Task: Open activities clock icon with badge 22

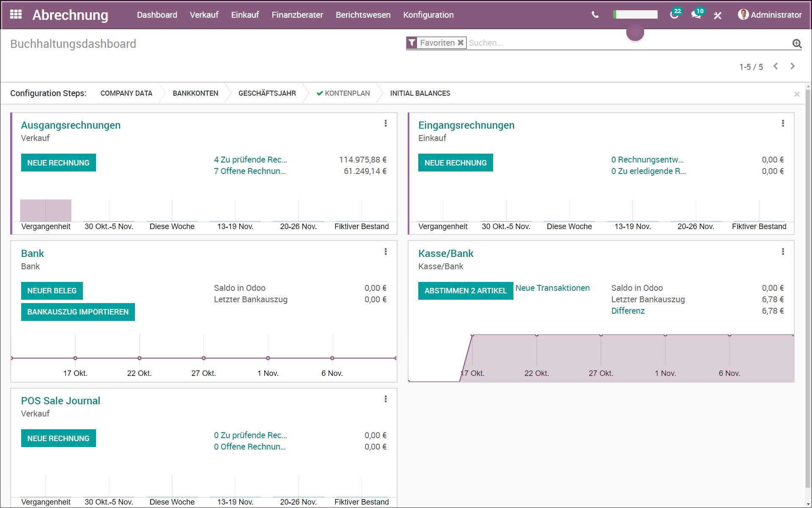Action: coord(674,15)
